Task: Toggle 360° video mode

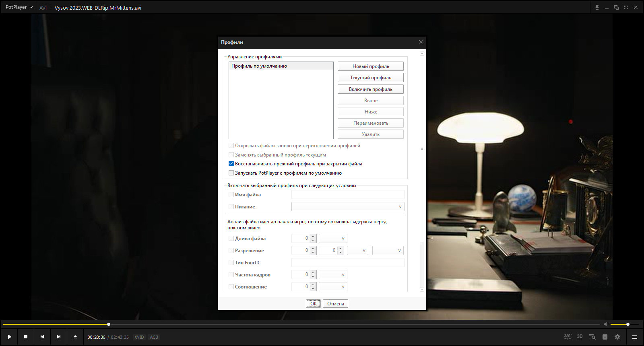Action: (568, 337)
